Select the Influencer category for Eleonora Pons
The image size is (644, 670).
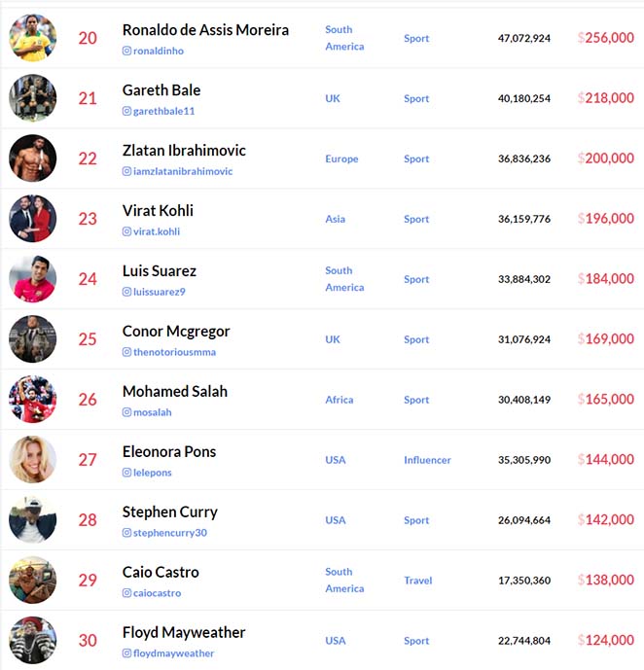(x=427, y=460)
